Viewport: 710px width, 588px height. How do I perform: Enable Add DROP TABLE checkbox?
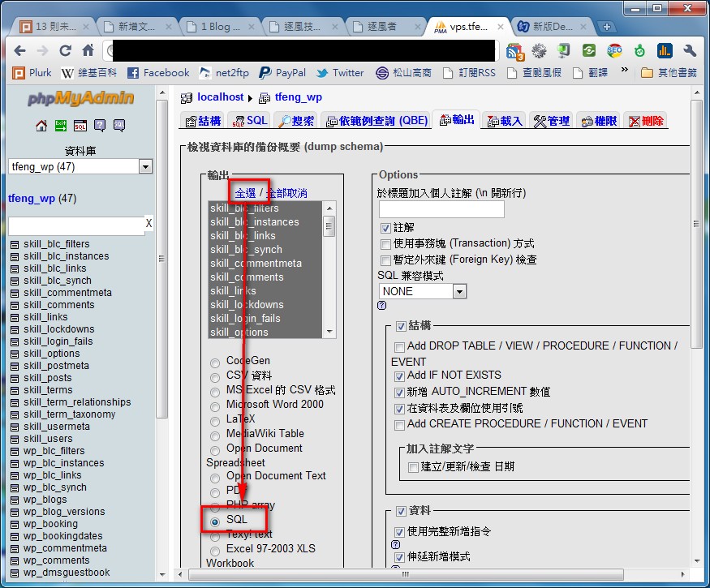coord(399,347)
